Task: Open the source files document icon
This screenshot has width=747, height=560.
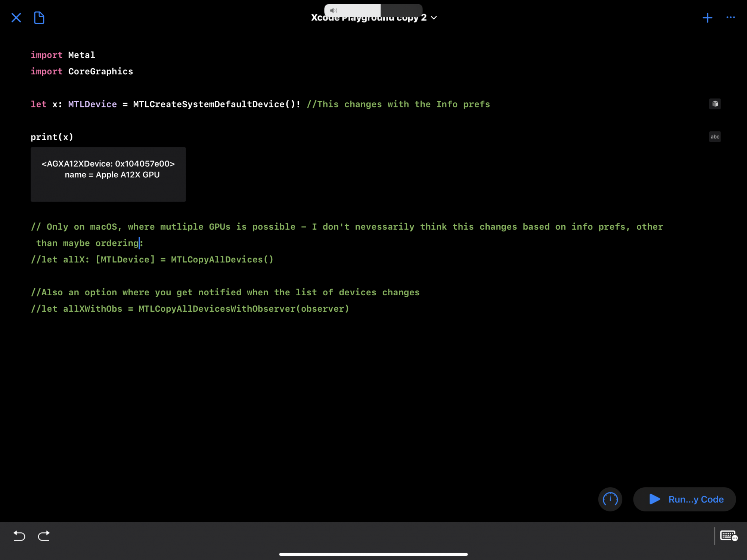Action: pyautogui.click(x=39, y=18)
